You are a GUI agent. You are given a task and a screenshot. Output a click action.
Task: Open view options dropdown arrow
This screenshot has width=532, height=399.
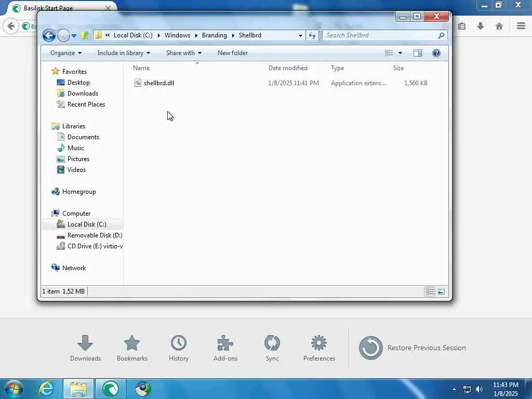point(400,53)
